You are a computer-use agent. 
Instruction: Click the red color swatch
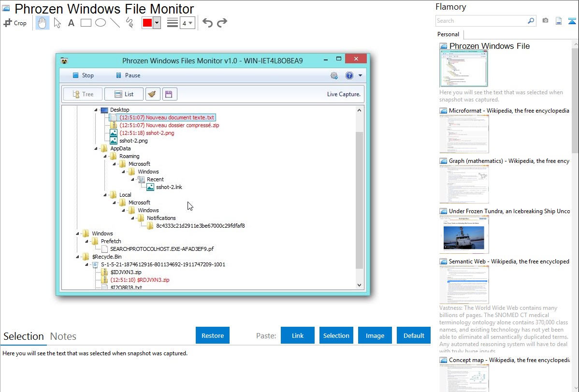(x=147, y=23)
